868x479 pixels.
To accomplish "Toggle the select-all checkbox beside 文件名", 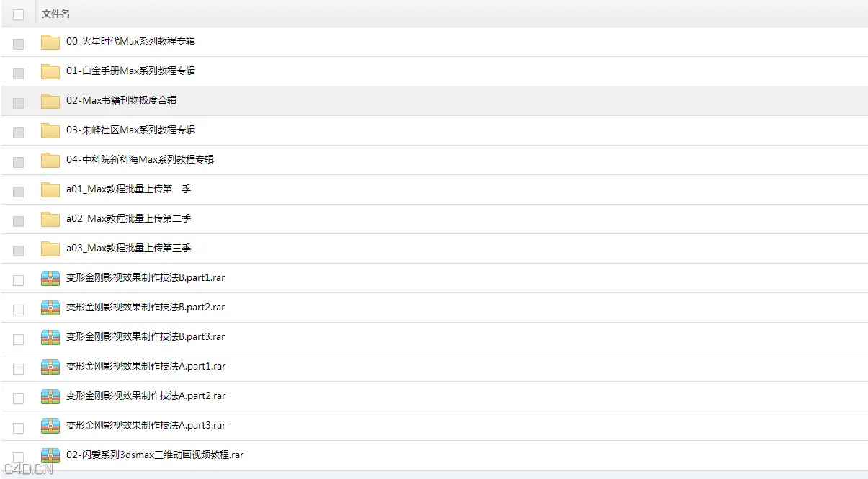I will click(x=18, y=14).
